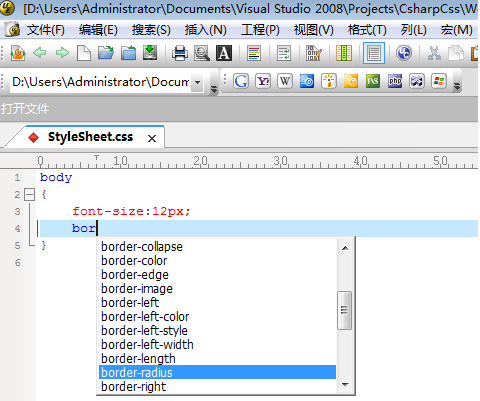The height and width of the screenshot is (401, 480).
Task: Close the StyleSheet.css tab
Action: click(152, 138)
